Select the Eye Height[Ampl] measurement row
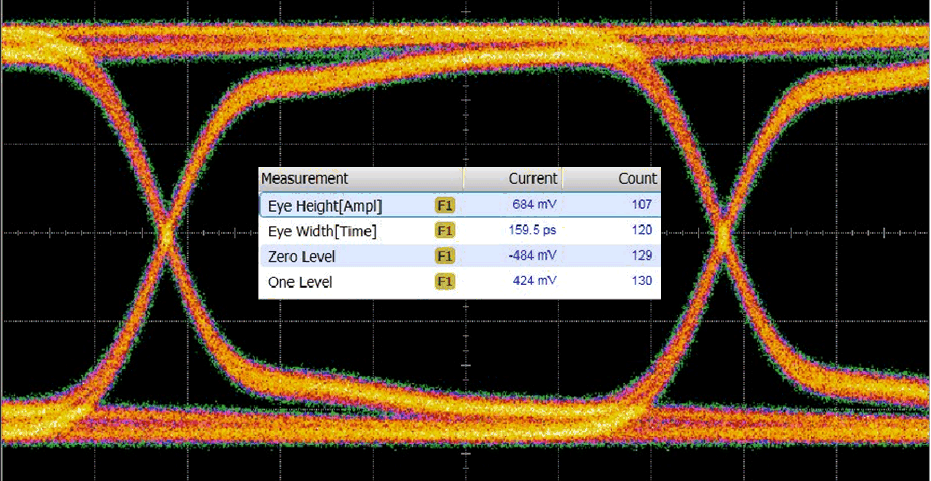 click(325, 205)
